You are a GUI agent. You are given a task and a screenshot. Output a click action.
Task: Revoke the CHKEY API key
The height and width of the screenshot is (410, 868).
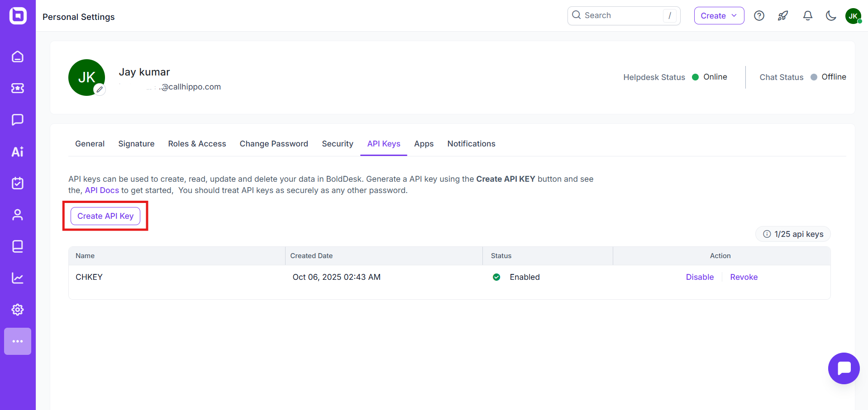click(x=744, y=277)
